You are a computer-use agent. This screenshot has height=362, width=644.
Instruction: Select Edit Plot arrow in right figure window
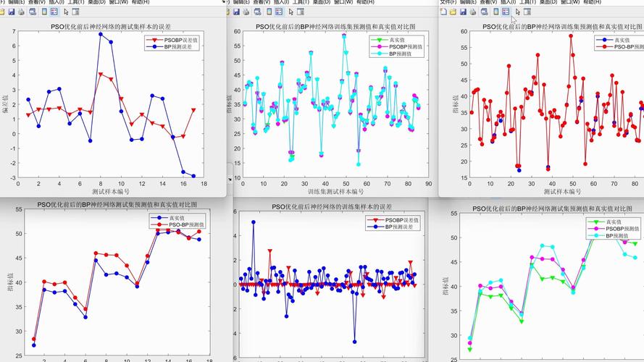click(517, 12)
